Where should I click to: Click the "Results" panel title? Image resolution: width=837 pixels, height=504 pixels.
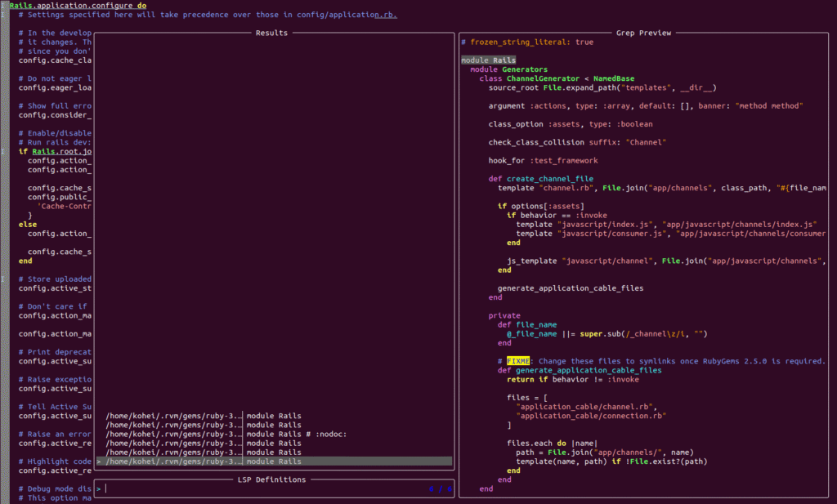pos(271,33)
